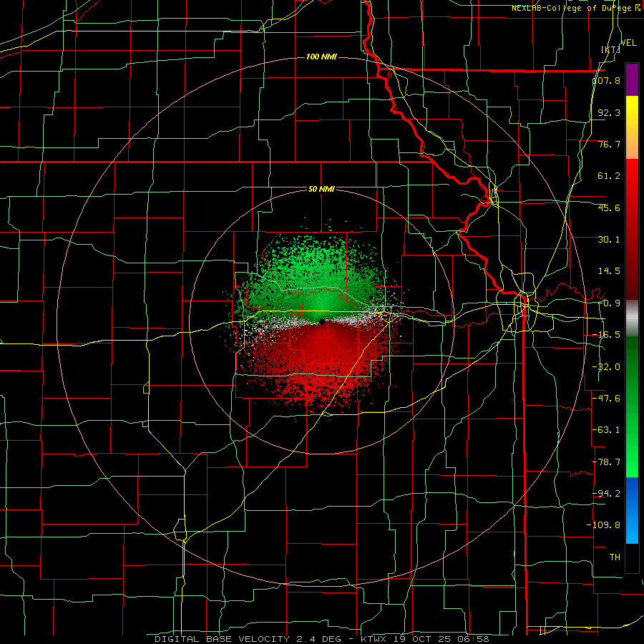
Task: Click the [KT] units label
Action: (610, 49)
